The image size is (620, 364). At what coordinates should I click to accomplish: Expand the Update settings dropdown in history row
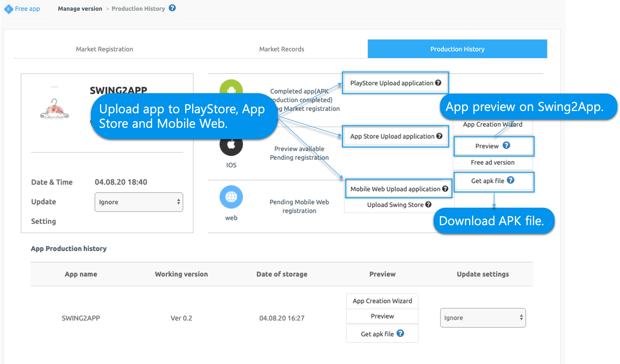(x=482, y=318)
